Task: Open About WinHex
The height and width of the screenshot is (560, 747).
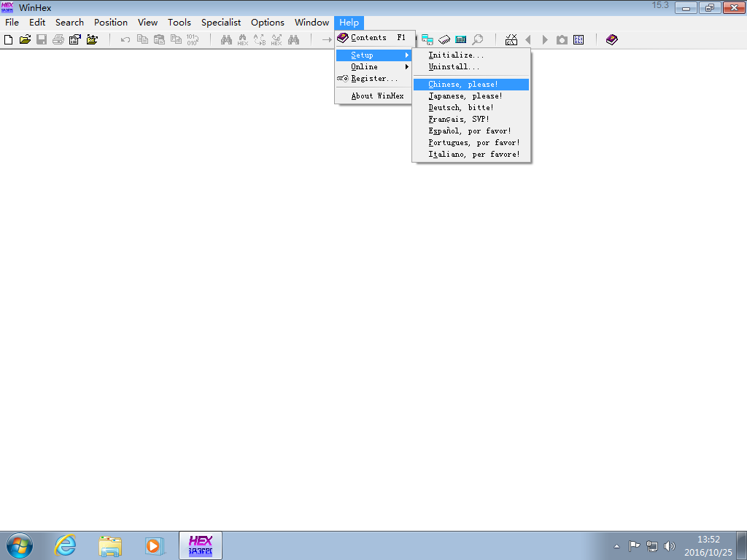Action: [374, 96]
